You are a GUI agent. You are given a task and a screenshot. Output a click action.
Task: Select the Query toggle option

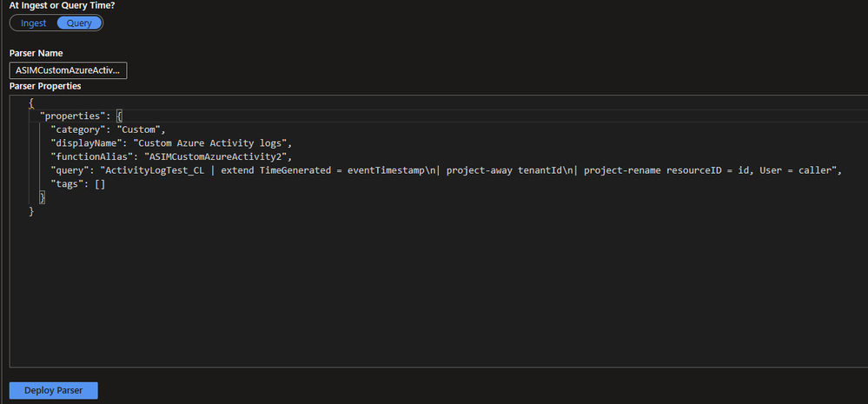(79, 23)
